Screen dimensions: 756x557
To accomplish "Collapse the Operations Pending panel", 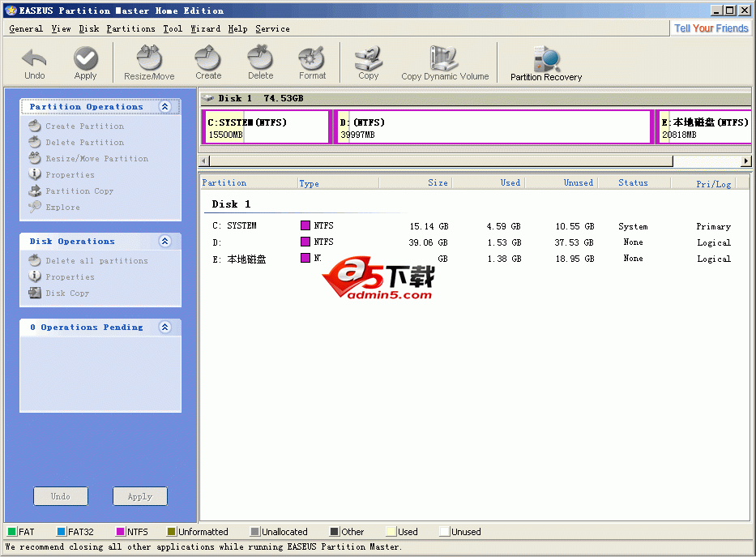I will tap(164, 327).
